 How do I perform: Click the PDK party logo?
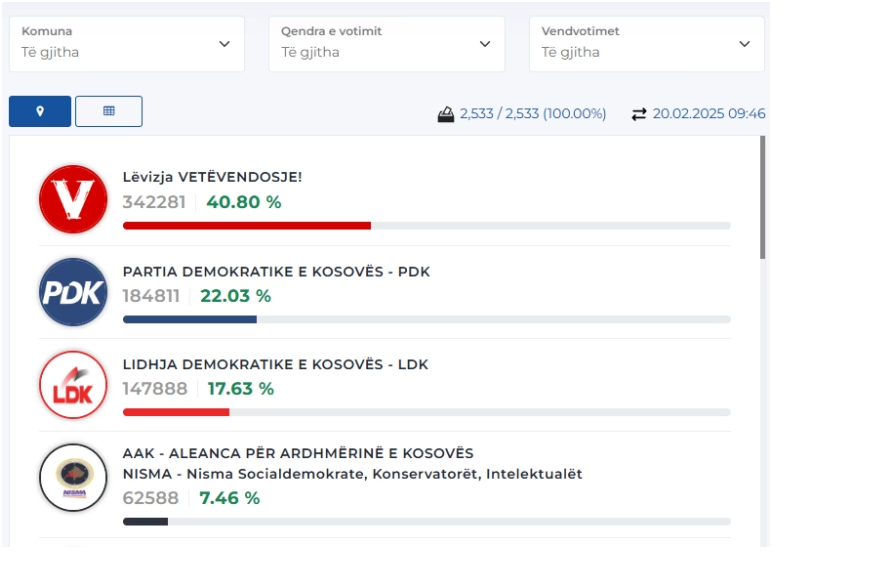pyautogui.click(x=73, y=292)
